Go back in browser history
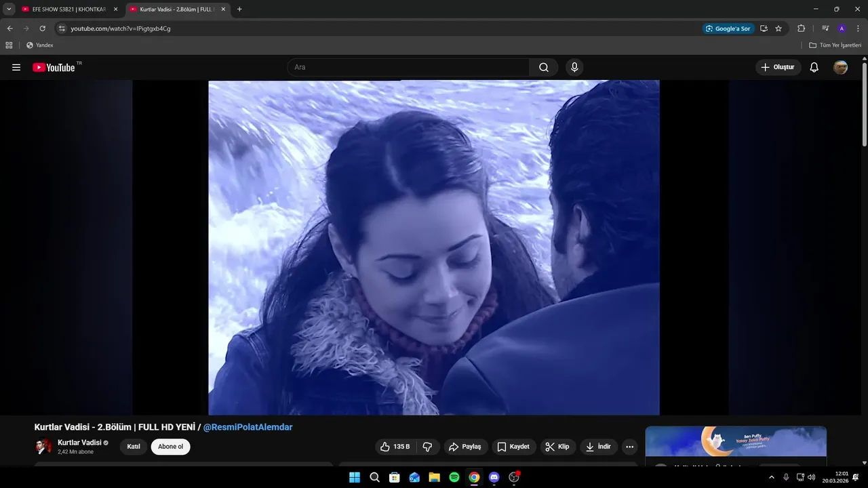868x488 pixels. [9, 28]
